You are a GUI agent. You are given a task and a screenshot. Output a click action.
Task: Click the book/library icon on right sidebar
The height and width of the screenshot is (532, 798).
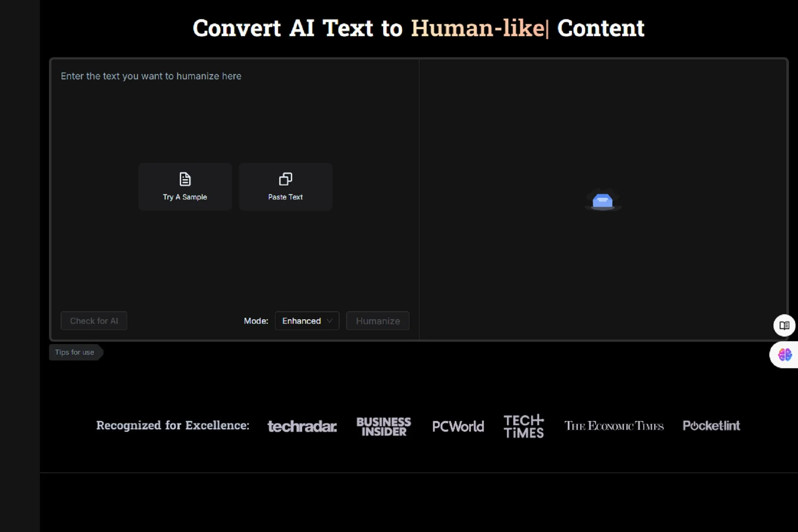[x=785, y=325]
